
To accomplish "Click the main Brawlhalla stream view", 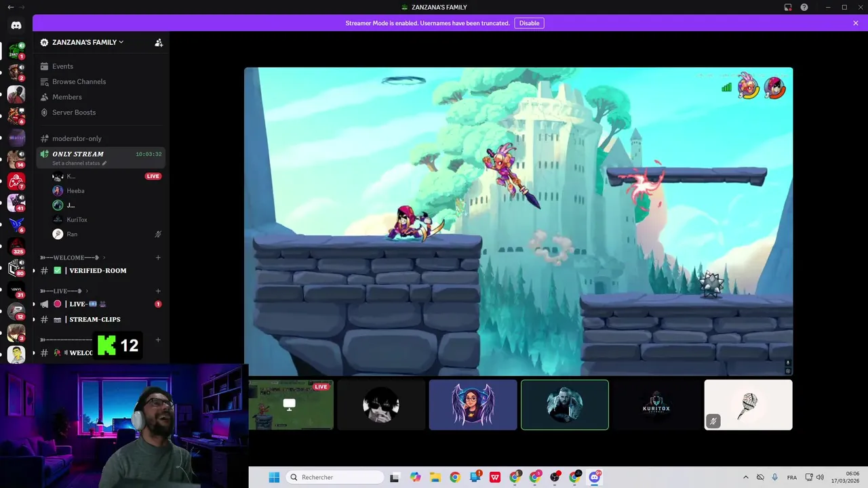I will [518, 221].
